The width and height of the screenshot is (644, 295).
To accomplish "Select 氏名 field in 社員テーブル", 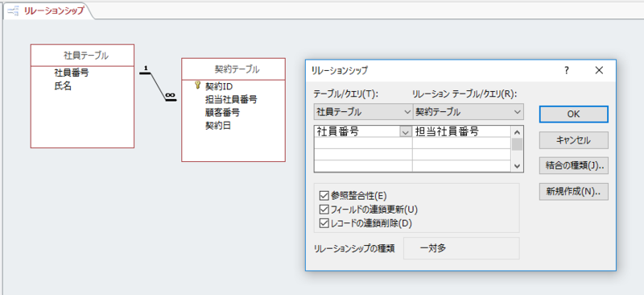I will (63, 87).
